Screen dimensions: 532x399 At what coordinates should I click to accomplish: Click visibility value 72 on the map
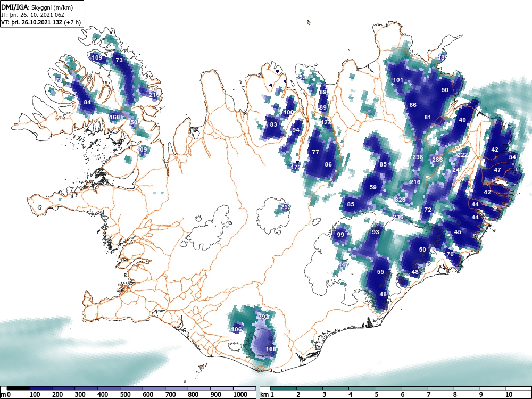[428, 210]
